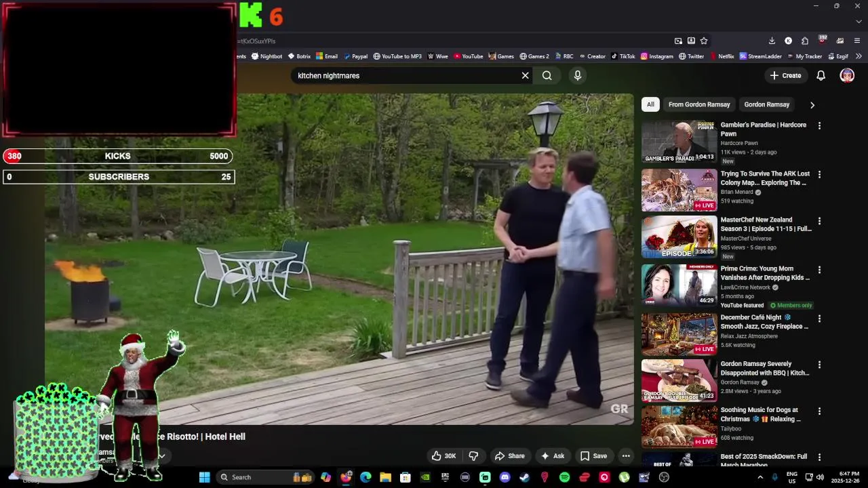Open options for ARK Lost Colony video
Viewport: 868px width, 488px height.
819,175
